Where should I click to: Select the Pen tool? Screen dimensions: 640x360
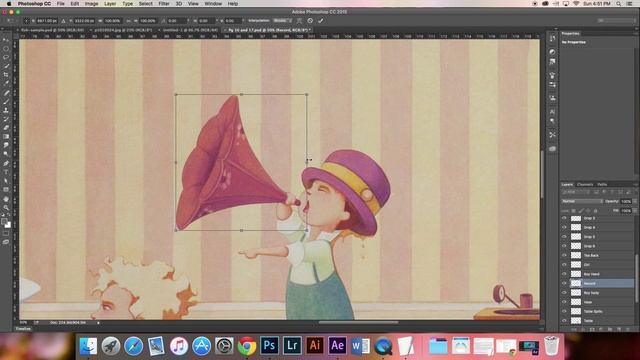coord(6,163)
